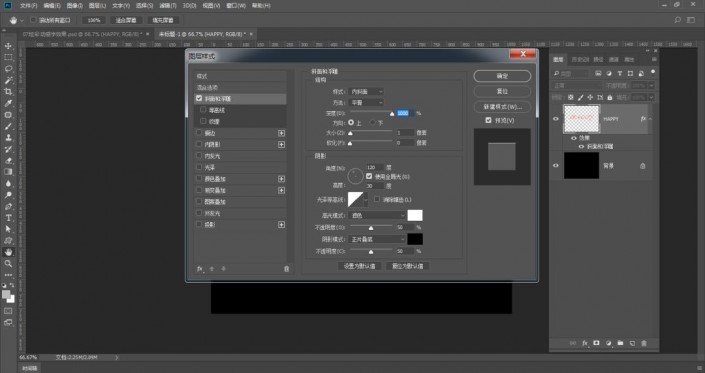This screenshot has height=373, width=705.
Task: Click the 设置为默认值 button
Action: click(x=360, y=266)
